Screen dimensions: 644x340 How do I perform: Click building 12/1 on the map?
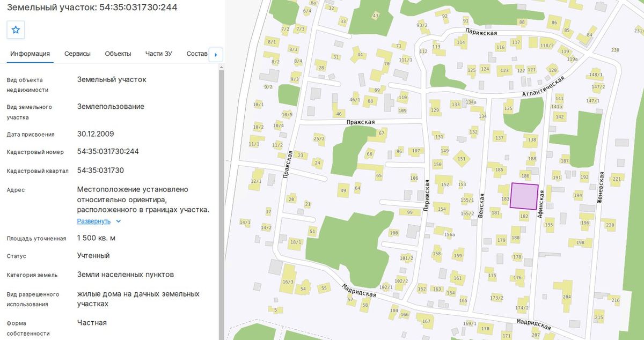257,180
